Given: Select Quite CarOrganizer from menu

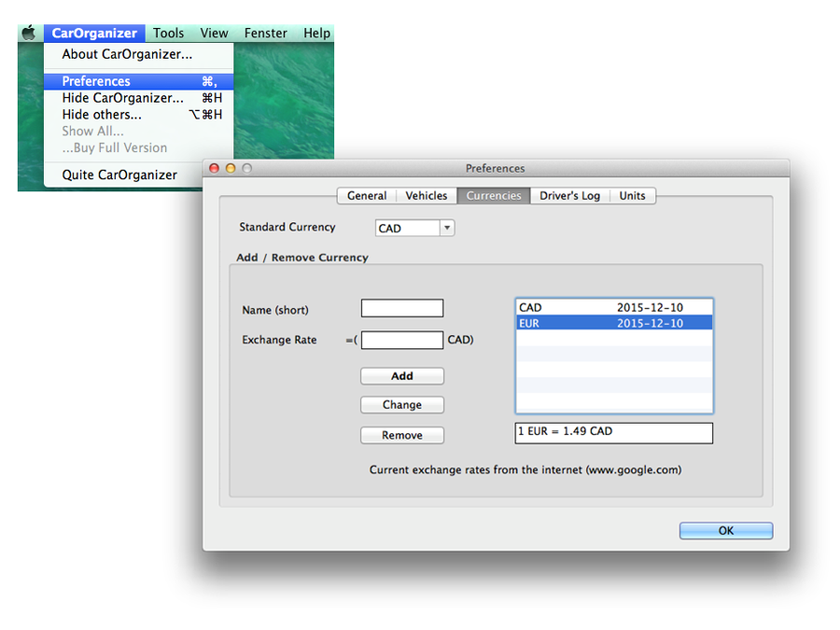Looking at the screenshot, I should click(x=119, y=175).
